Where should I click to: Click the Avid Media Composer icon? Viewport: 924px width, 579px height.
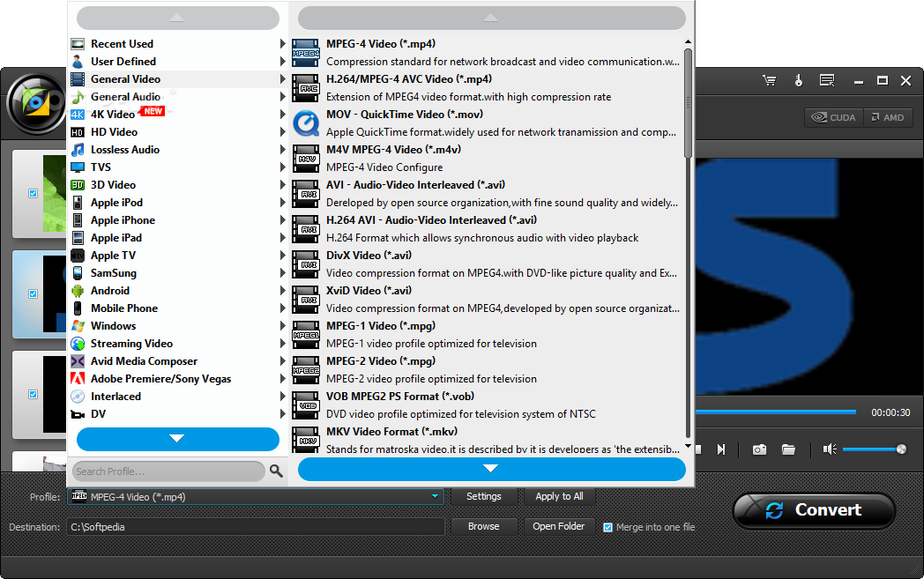pos(78,361)
